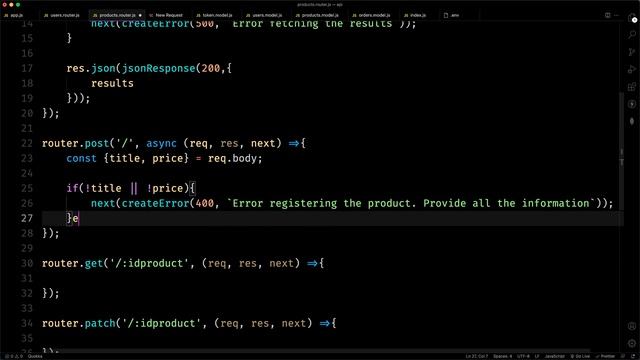The height and width of the screenshot is (360, 640).
Task: Click the Ln/Col cursor position indicator
Action: pyautogui.click(x=477, y=356)
